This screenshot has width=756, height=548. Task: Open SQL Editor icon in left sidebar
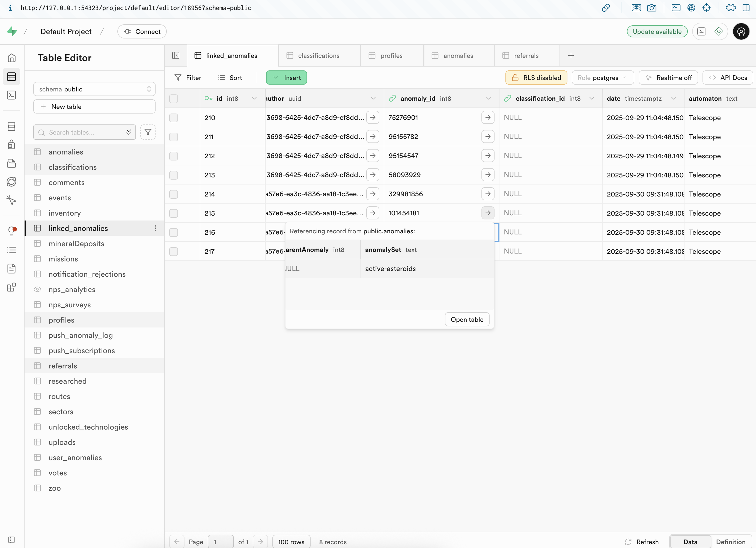(12, 95)
